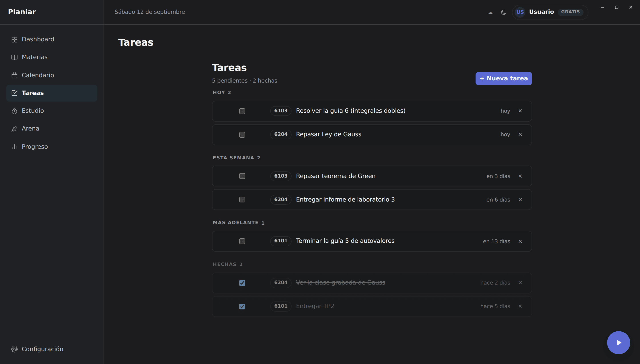Mark Entregar informe de laboratorio 3 done
This screenshot has width=640, height=364.
point(242,200)
